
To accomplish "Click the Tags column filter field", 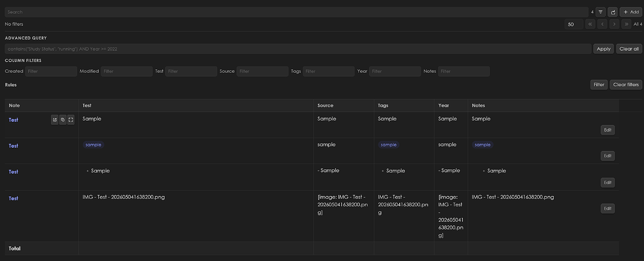I will click(x=329, y=72).
